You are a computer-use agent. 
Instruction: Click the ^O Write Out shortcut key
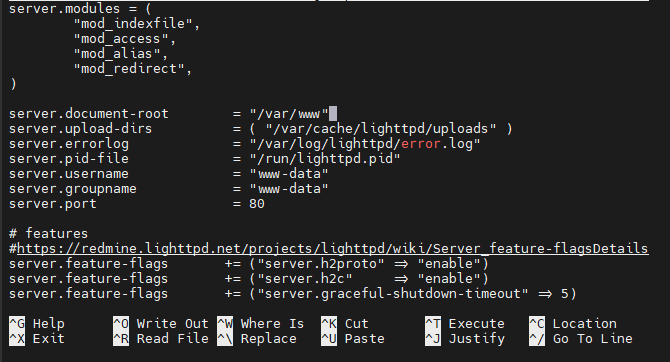[x=161, y=324]
